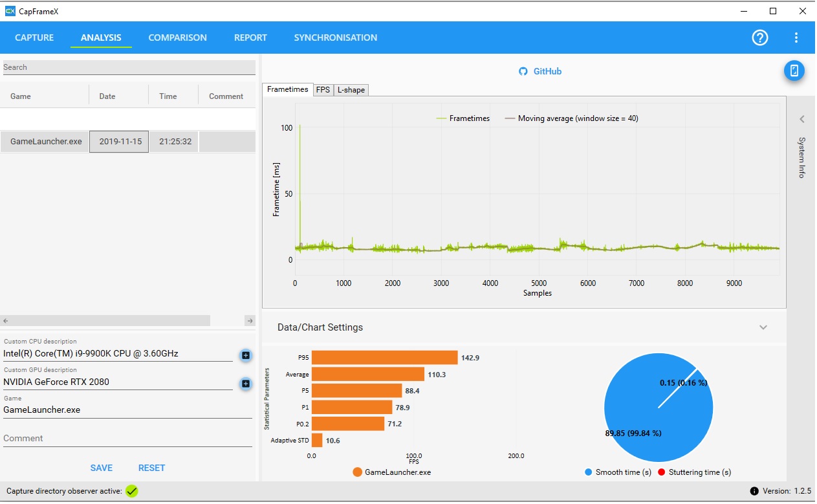Click the blue Smooth time legend dot
817x504 pixels.
pos(588,472)
